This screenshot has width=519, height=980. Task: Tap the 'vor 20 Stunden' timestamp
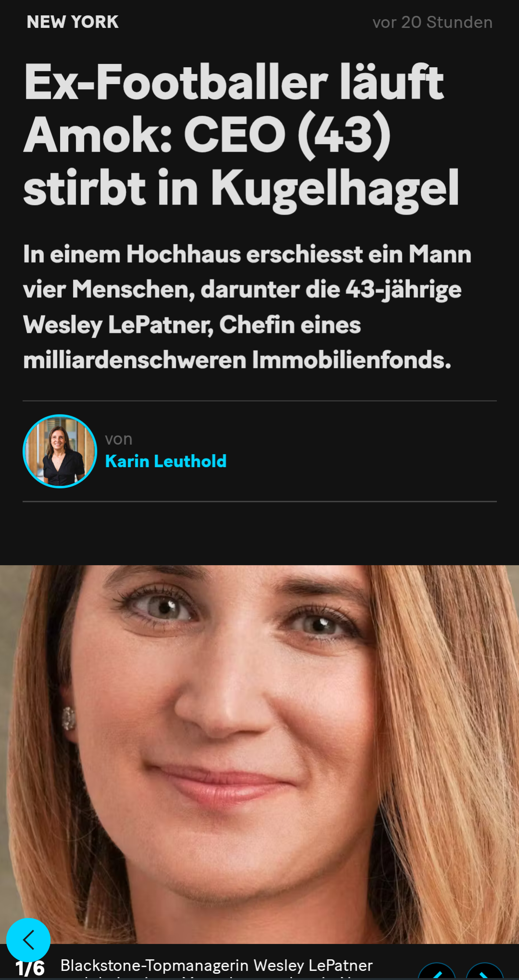tap(432, 22)
